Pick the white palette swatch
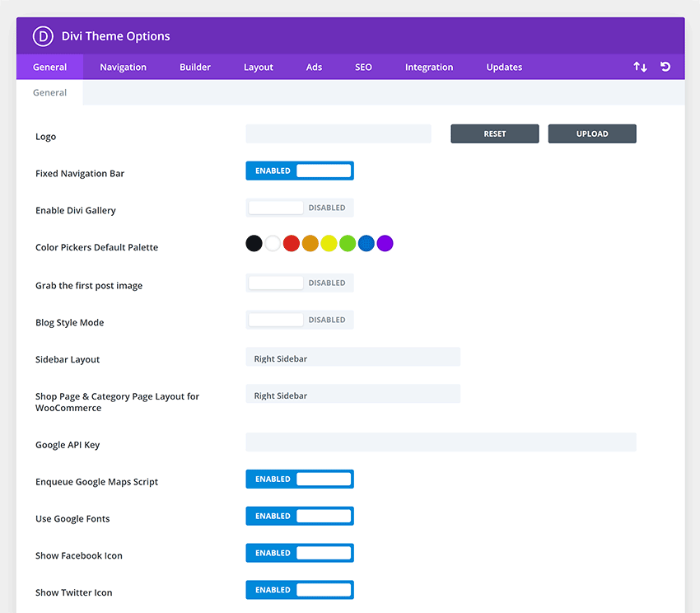This screenshot has height=613, width=700. 273,244
